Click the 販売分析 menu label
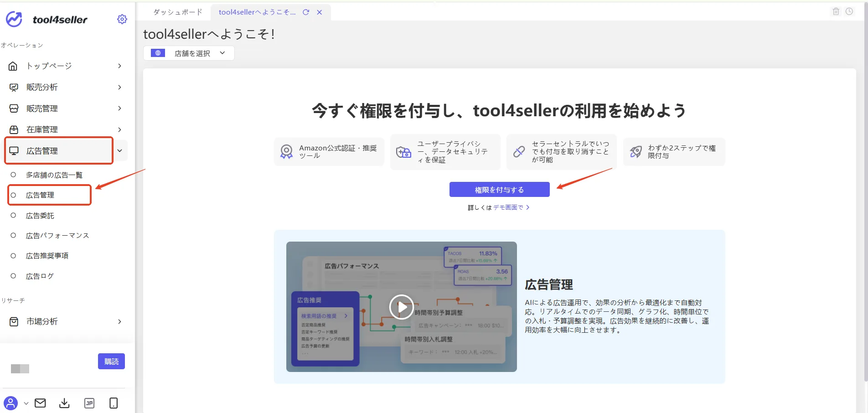Viewport: 868px width, 413px height. pyautogui.click(x=42, y=87)
